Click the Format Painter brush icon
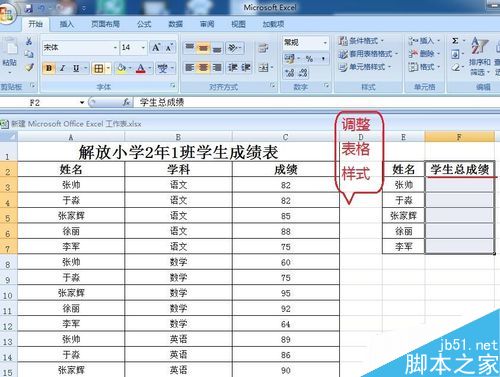Screen dimensions: 500x377 [x=29, y=67]
